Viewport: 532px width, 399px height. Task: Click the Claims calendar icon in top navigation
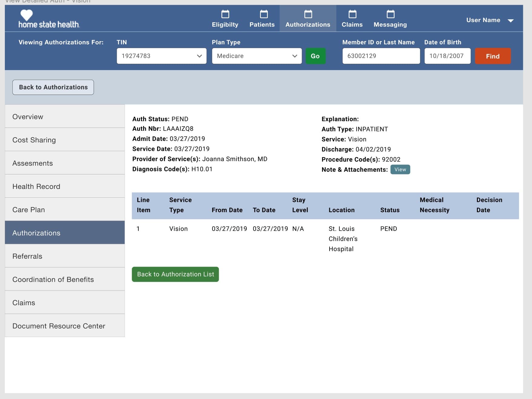(x=353, y=14)
